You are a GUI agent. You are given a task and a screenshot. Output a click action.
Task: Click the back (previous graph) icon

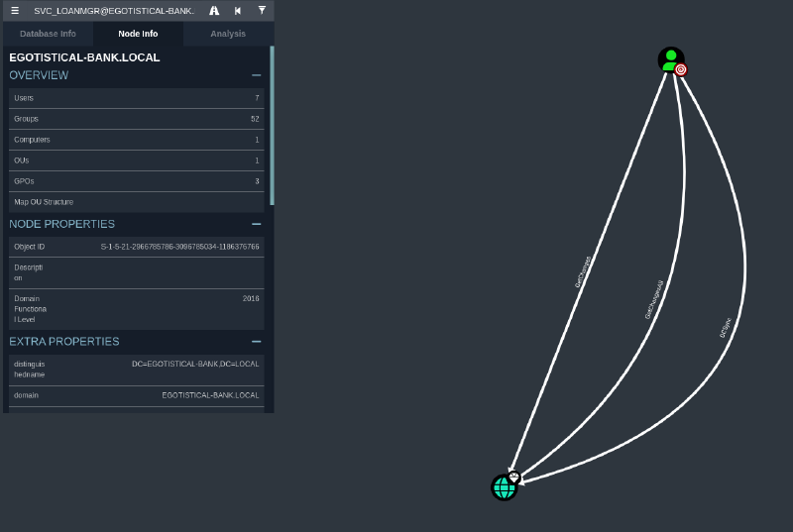click(x=238, y=10)
